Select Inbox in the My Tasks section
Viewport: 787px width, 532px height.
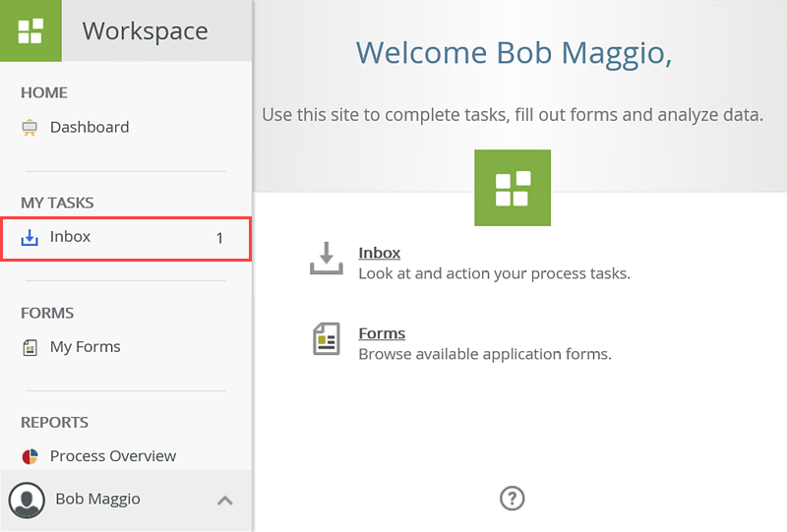click(71, 237)
